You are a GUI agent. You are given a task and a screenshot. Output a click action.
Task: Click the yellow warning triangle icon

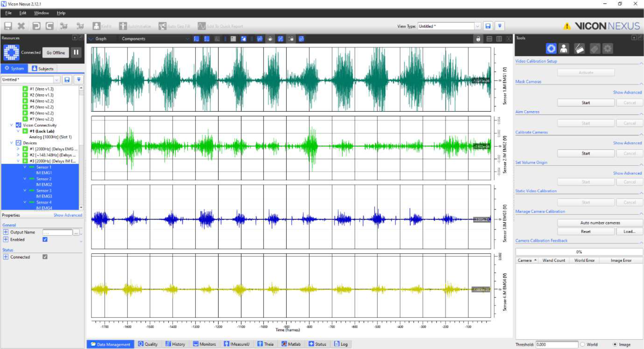tap(567, 26)
